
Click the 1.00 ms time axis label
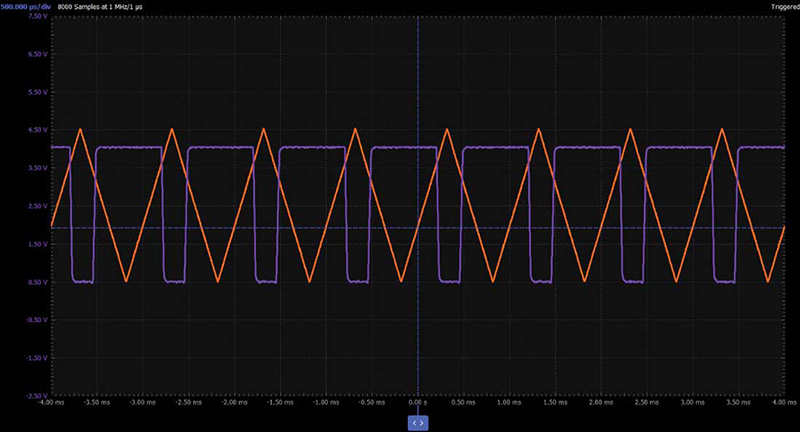509,402
